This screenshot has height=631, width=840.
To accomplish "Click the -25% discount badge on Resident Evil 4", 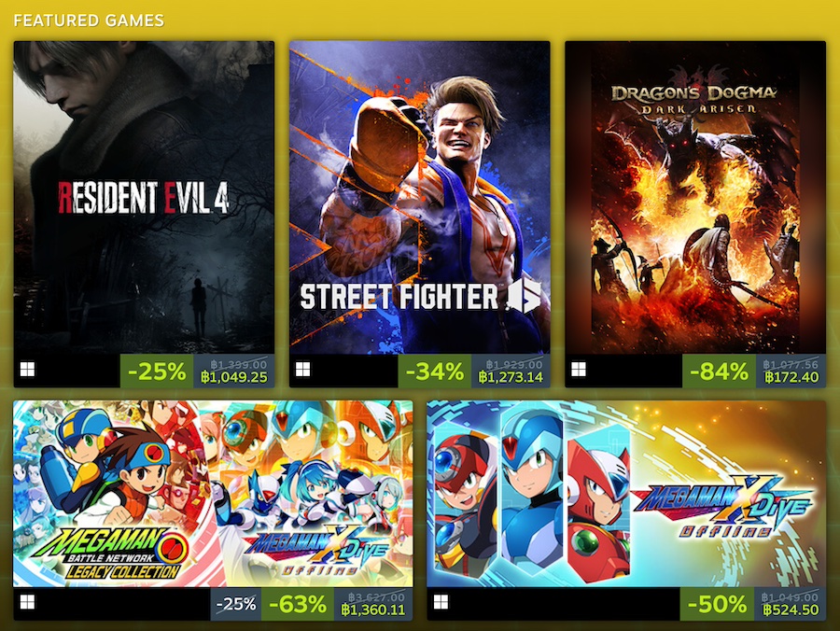I will pyautogui.click(x=157, y=371).
